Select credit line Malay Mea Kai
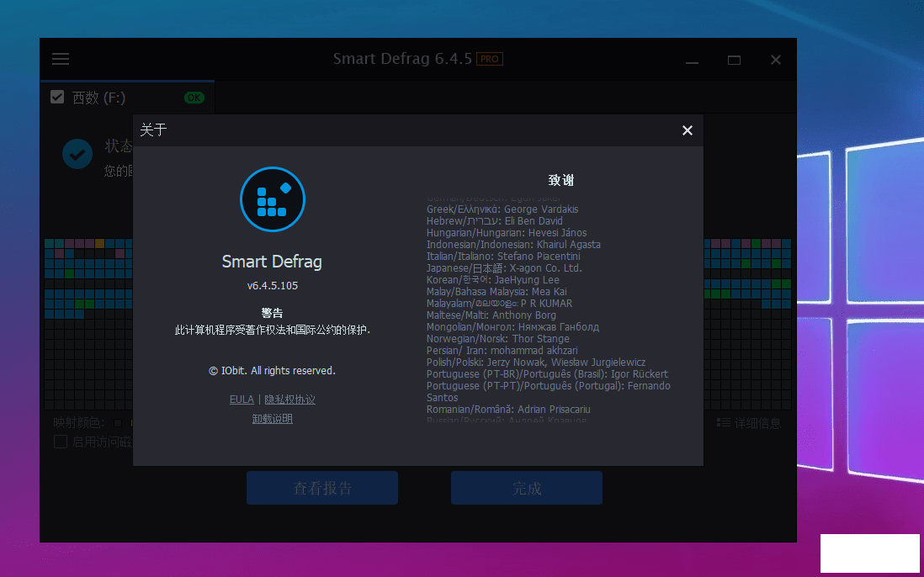Image resolution: width=924 pixels, height=577 pixels. pyautogui.click(x=497, y=291)
